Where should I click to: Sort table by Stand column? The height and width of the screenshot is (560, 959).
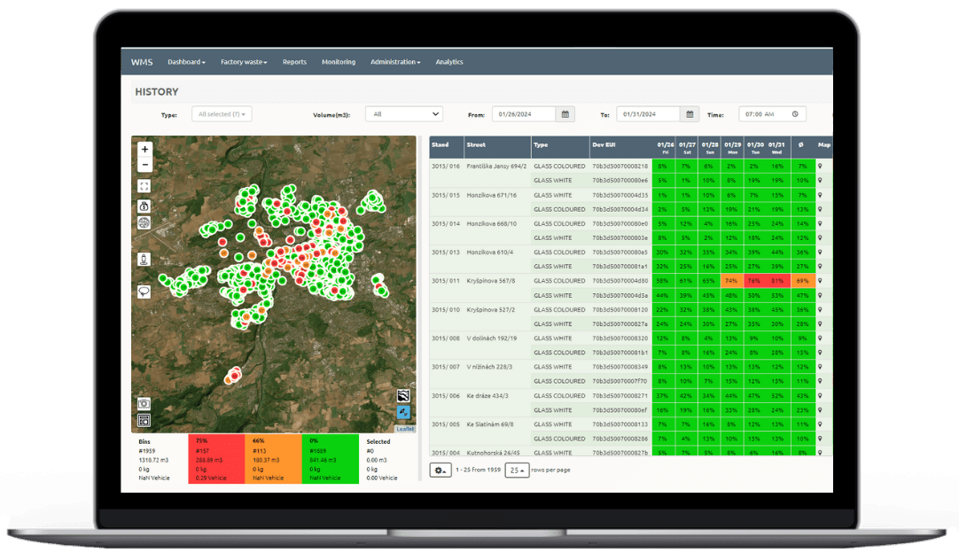click(x=447, y=147)
